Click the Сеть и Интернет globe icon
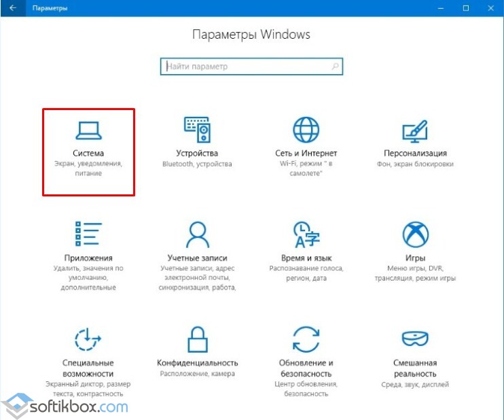 pyautogui.click(x=306, y=130)
